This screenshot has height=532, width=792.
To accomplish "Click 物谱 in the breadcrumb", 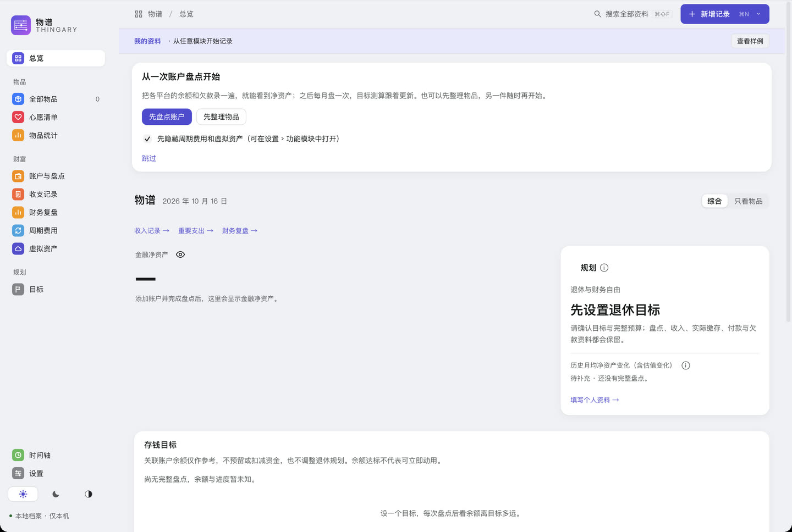I will pos(155,14).
